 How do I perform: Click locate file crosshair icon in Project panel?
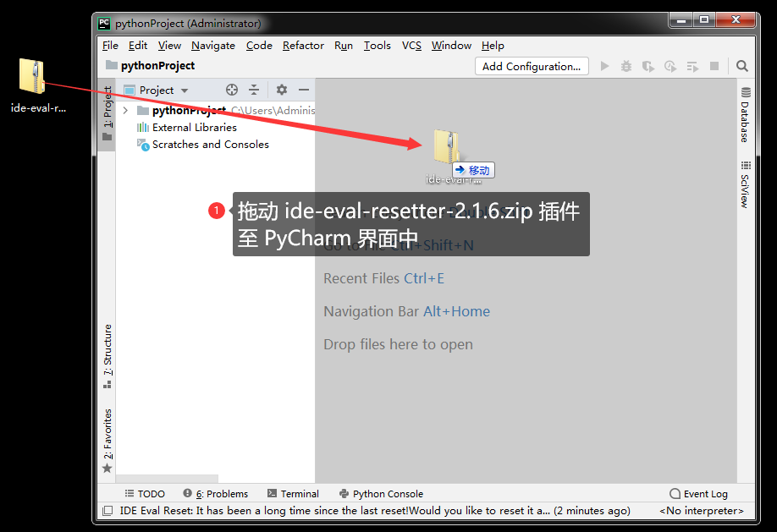tap(232, 90)
